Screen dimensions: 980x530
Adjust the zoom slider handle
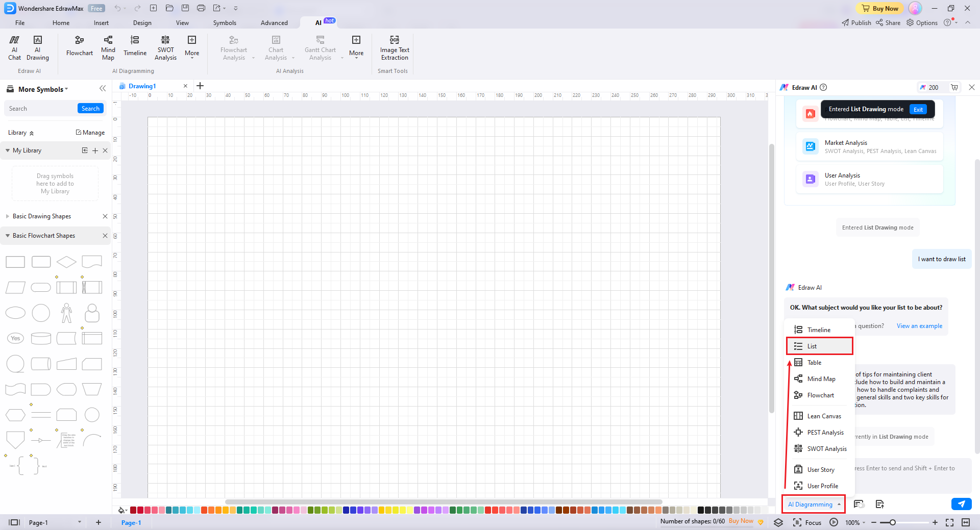pos(892,522)
